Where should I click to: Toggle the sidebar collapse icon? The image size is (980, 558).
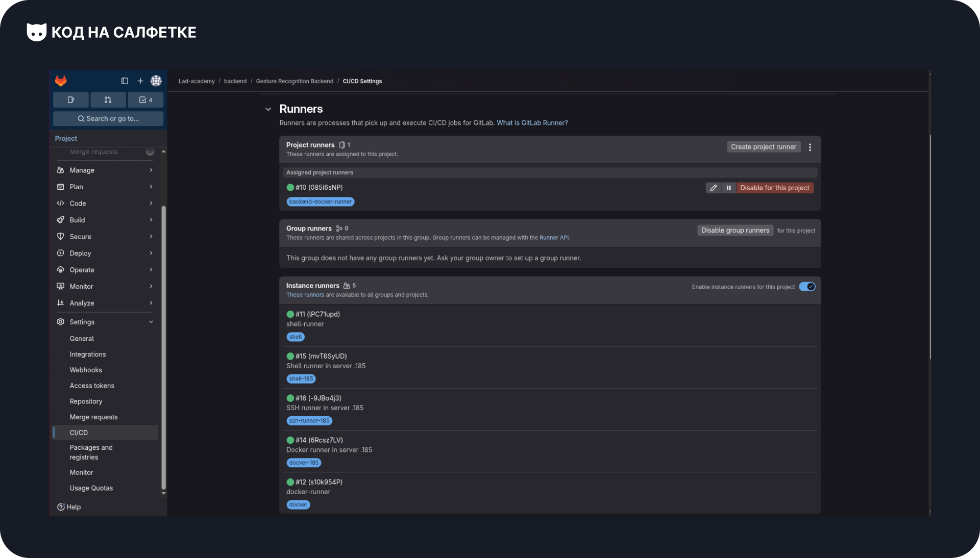point(125,81)
